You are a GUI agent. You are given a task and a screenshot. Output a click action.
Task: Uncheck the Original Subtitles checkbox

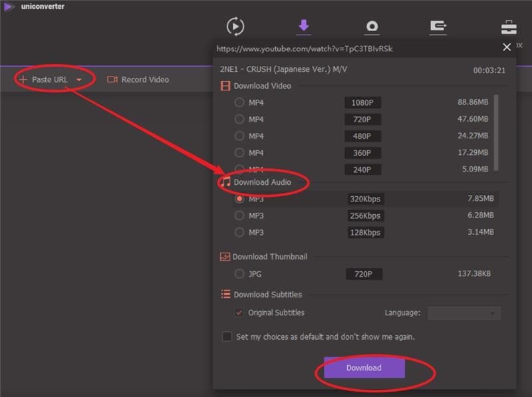coord(239,313)
